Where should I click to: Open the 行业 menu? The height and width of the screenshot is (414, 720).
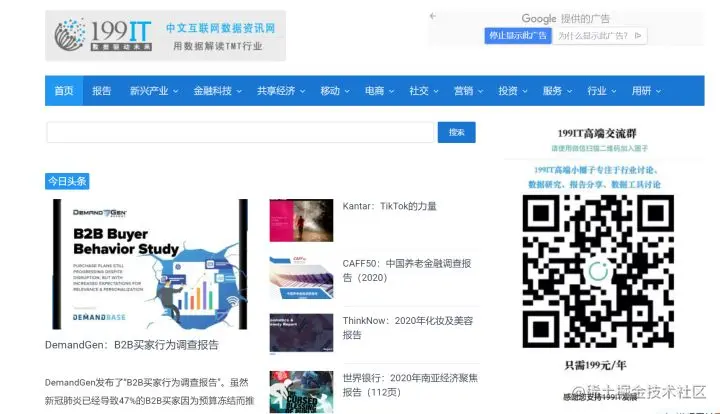(602, 91)
